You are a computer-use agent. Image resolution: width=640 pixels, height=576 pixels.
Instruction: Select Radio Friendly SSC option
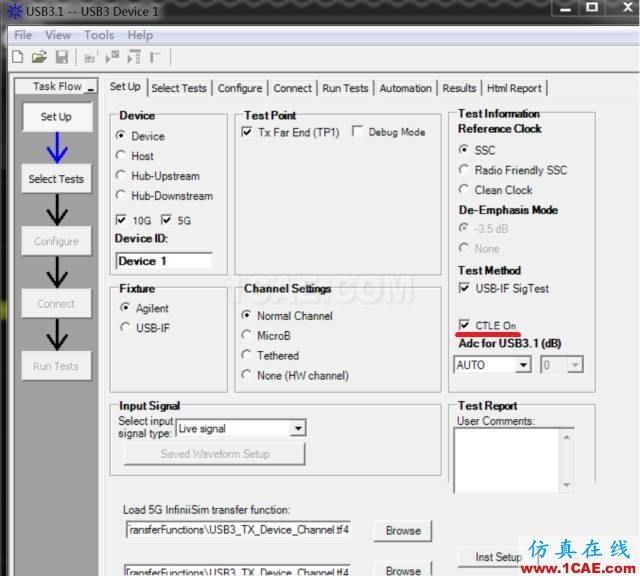pyautogui.click(x=464, y=169)
